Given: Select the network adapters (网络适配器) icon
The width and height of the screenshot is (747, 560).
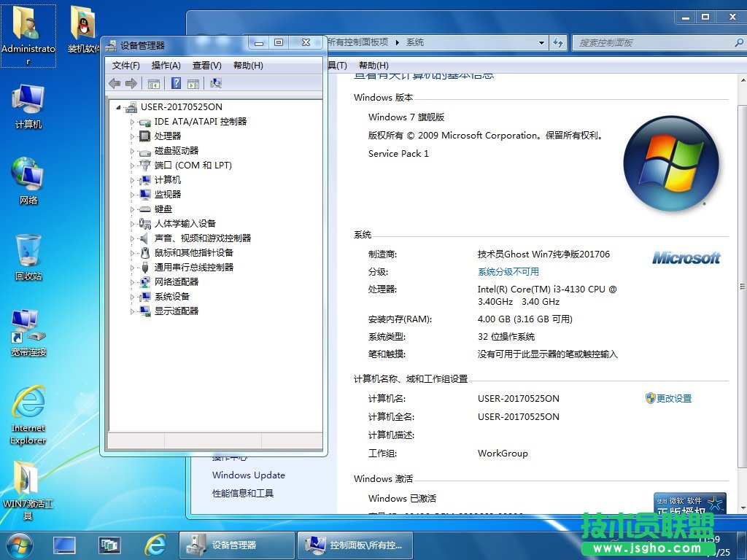Looking at the screenshot, I should point(145,282).
